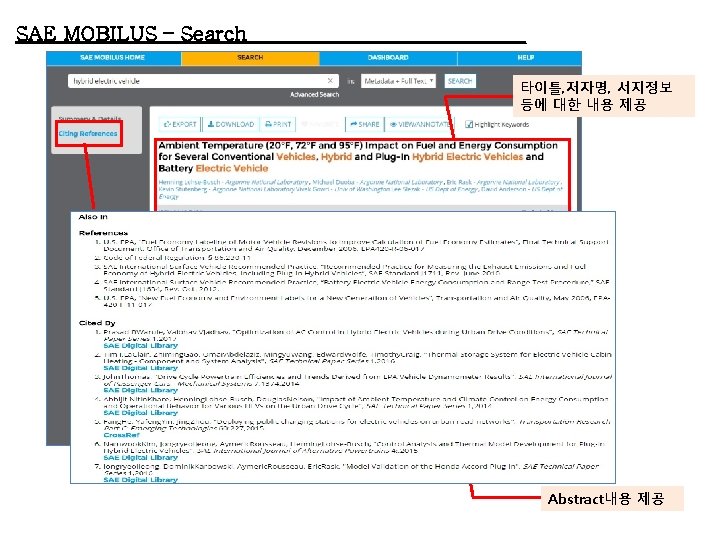Select Summary & Details in the sidebar
This screenshot has height=540, width=720.
click(x=90, y=118)
